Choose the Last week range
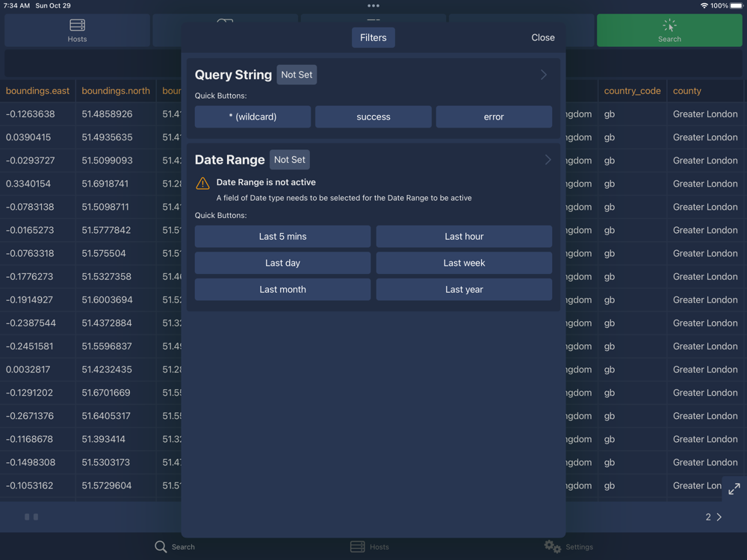Screen dimensions: 747x560 point(464,263)
